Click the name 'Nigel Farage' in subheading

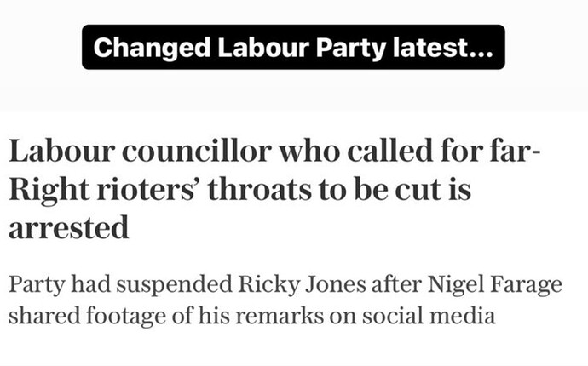495,284
